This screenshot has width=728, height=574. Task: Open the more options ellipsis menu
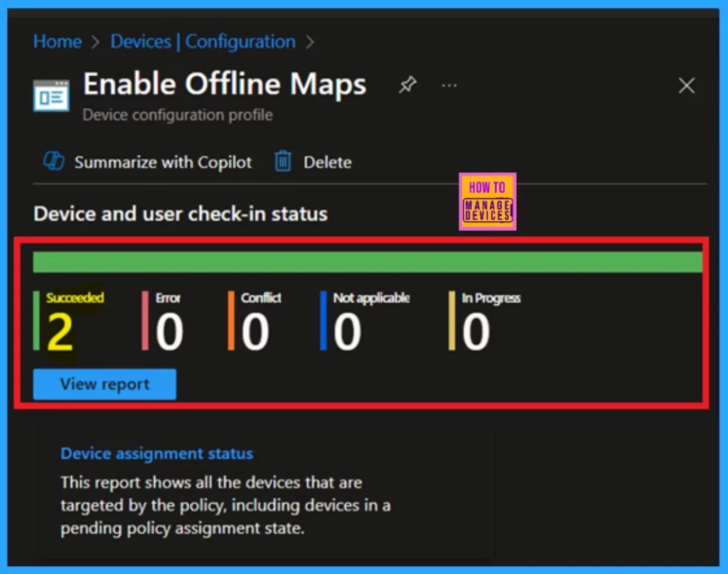(449, 85)
